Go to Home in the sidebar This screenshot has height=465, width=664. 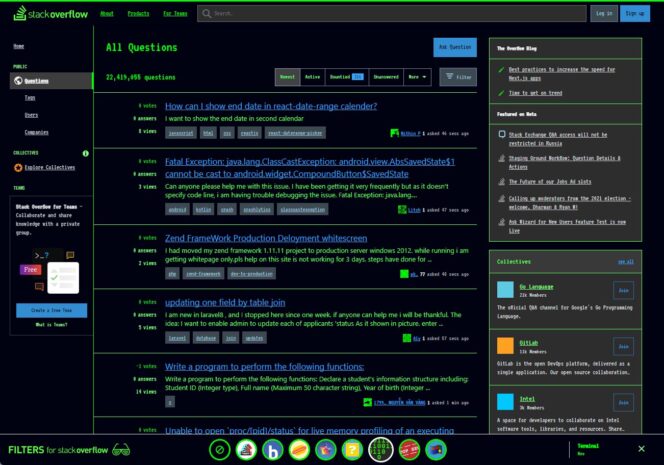[19, 46]
